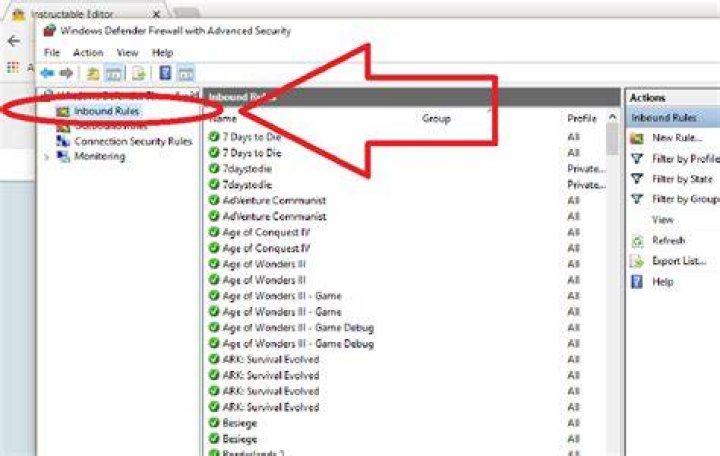
Task: Toggle the Show/Hide Action Pane toolbar icon
Action: click(186, 73)
